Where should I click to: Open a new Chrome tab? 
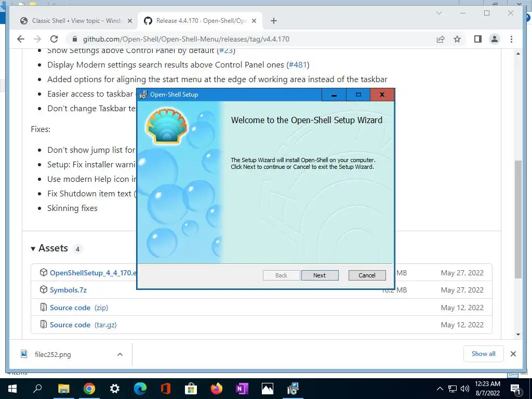273,21
